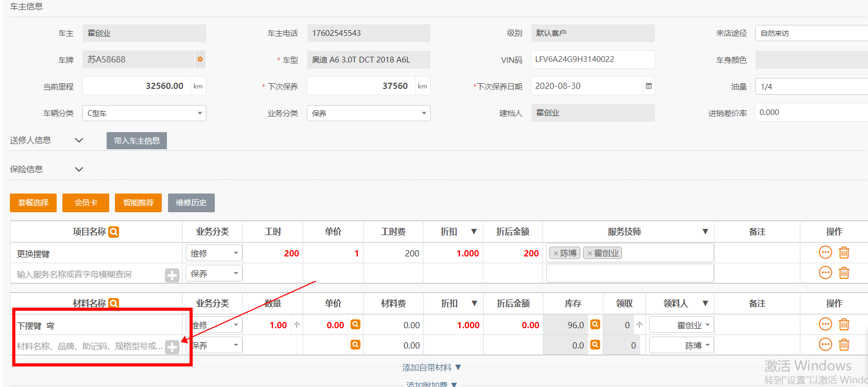
Task: Click 带入车主信息 button
Action: [x=137, y=140]
